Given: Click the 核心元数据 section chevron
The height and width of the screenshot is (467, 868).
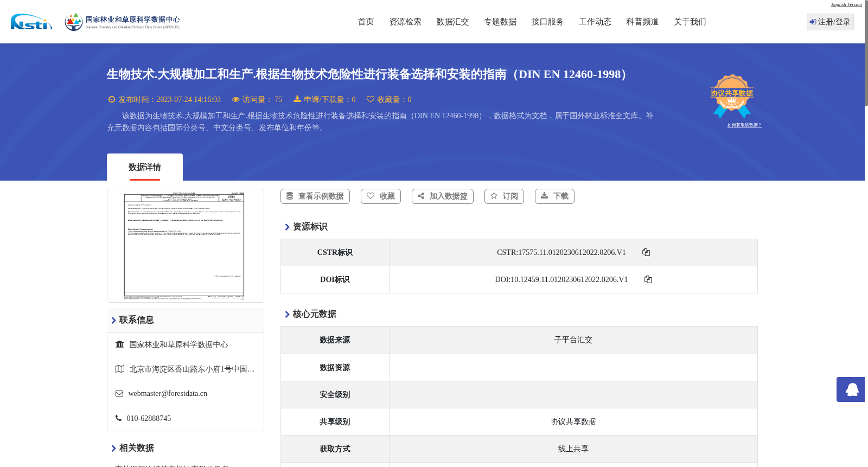Looking at the screenshot, I should [x=287, y=314].
